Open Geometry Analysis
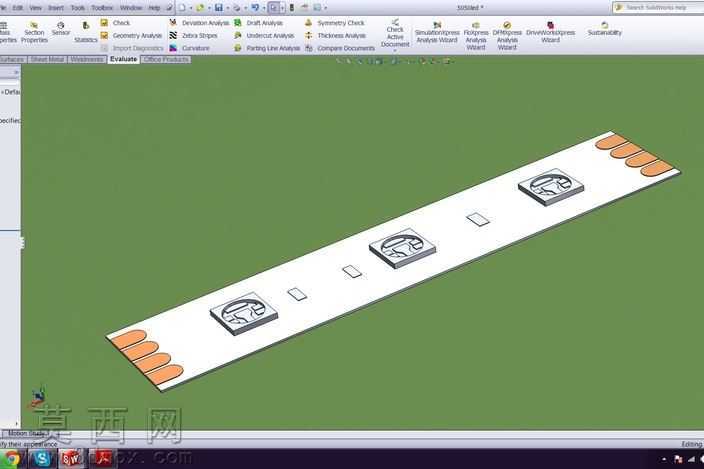704x469 pixels. click(x=131, y=35)
